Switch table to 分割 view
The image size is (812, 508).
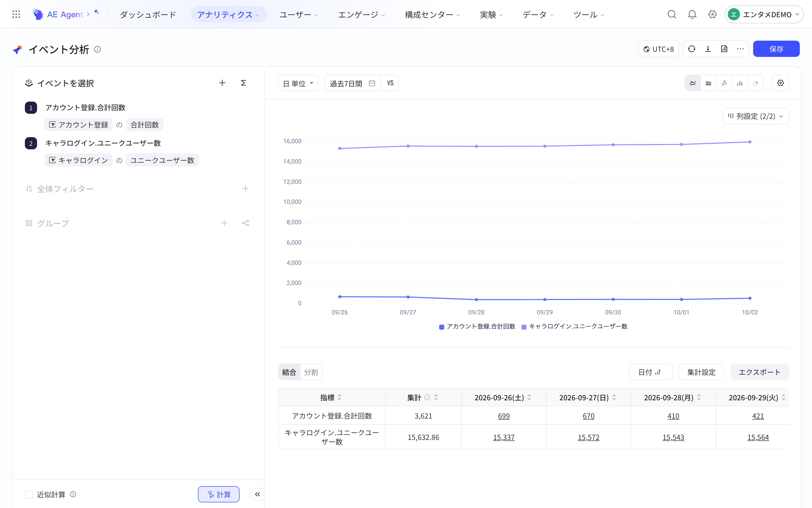coord(311,372)
